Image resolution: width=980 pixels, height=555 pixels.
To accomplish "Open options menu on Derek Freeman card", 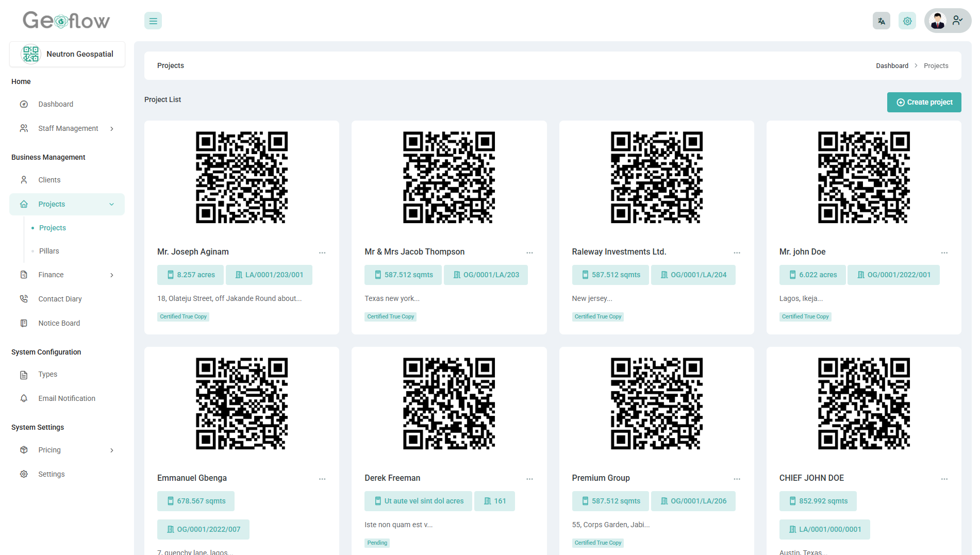I will click(x=529, y=479).
